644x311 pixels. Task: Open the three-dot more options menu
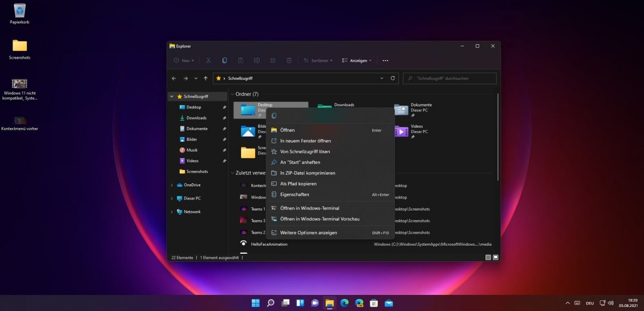(x=385, y=60)
